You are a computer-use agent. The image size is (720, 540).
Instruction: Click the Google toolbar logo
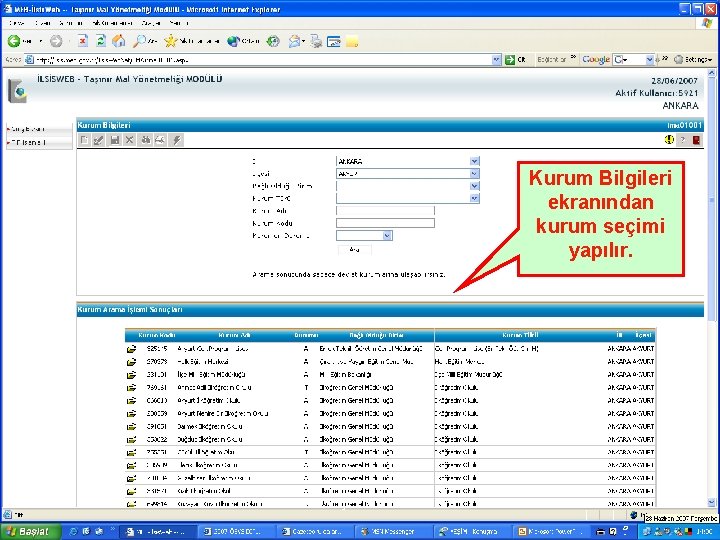coord(596,60)
